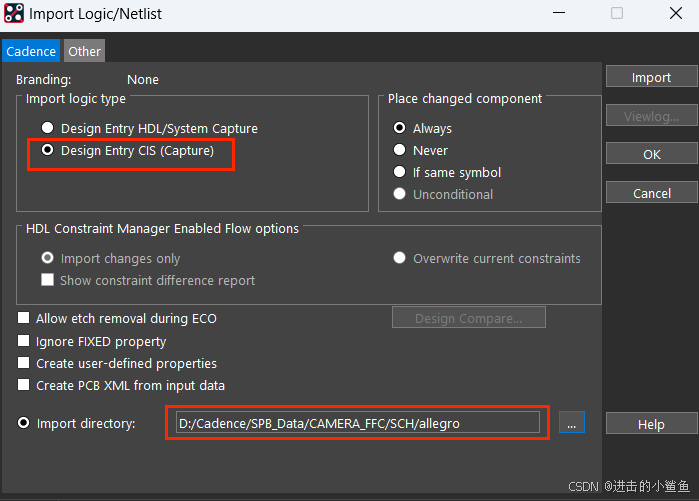Toggle Show constraint difference report checkbox
699x501 pixels.
(47, 280)
